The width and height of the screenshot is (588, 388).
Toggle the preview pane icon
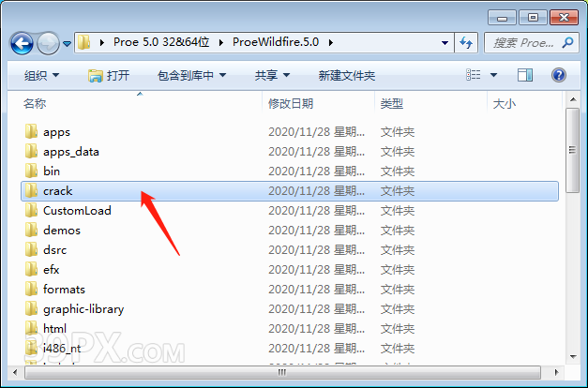click(x=525, y=75)
